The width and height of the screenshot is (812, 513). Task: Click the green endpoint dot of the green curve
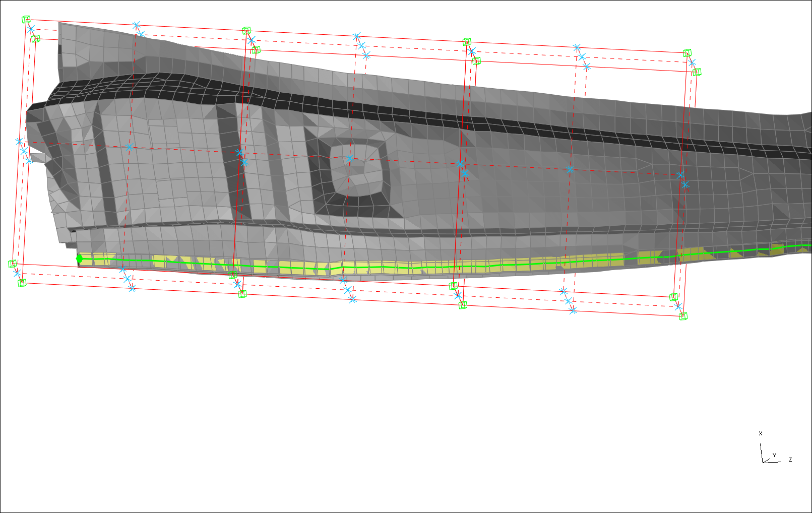click(79, 259)
